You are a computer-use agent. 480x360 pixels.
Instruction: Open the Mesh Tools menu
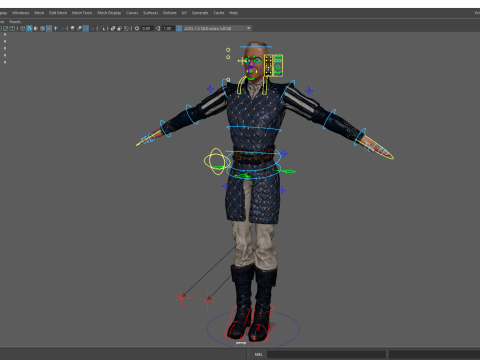[82, 13]
